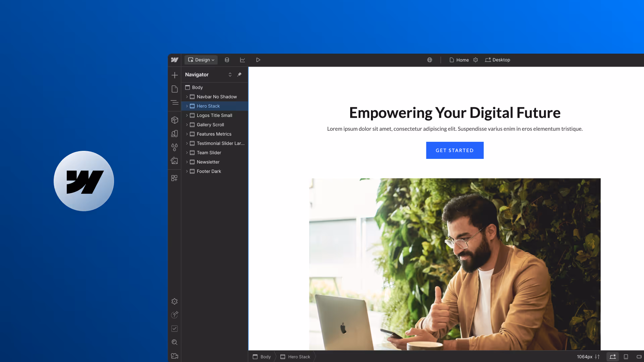Viewport: 644px width, 362px height.
Task: Click the GET STARTED button
Action: [x=454, y=150]
